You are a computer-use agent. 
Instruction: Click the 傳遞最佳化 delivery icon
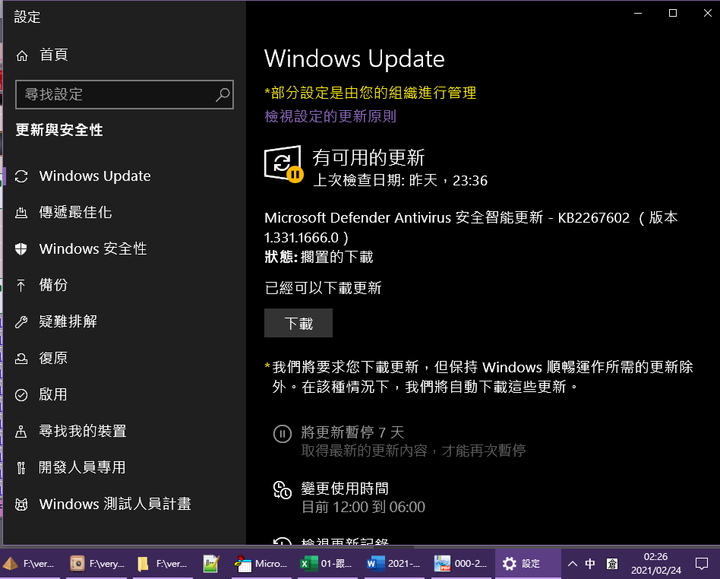pyautogui.click(x=21, y=213)
